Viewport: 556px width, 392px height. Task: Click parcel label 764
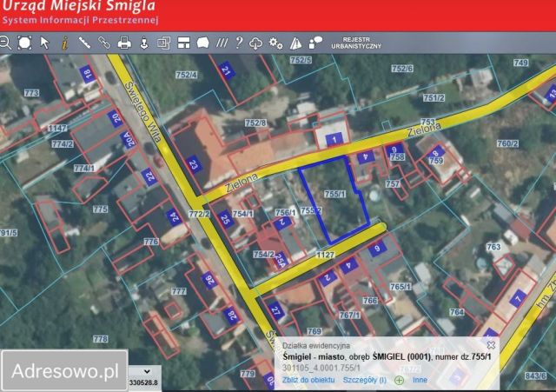(x=457, y=312)
